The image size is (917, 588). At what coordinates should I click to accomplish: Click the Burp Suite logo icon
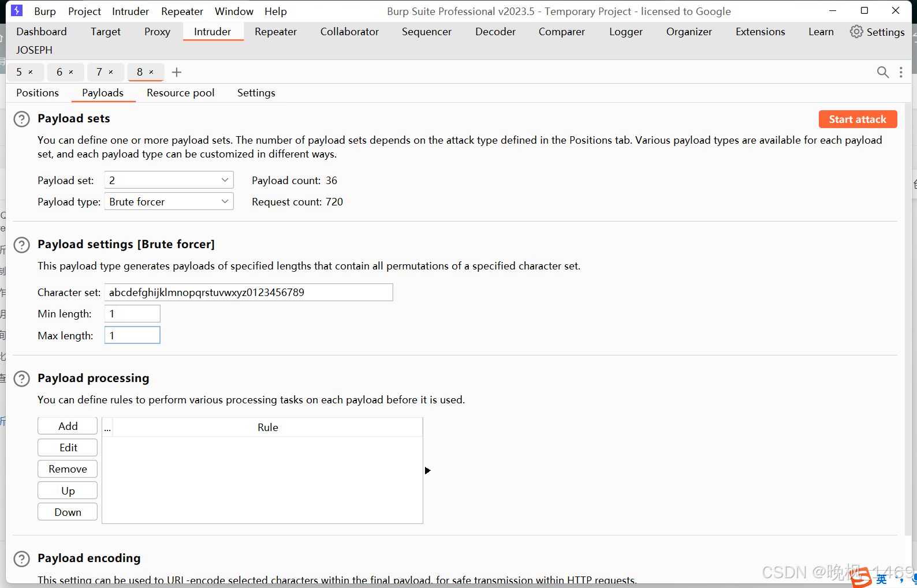pos(17,10)
